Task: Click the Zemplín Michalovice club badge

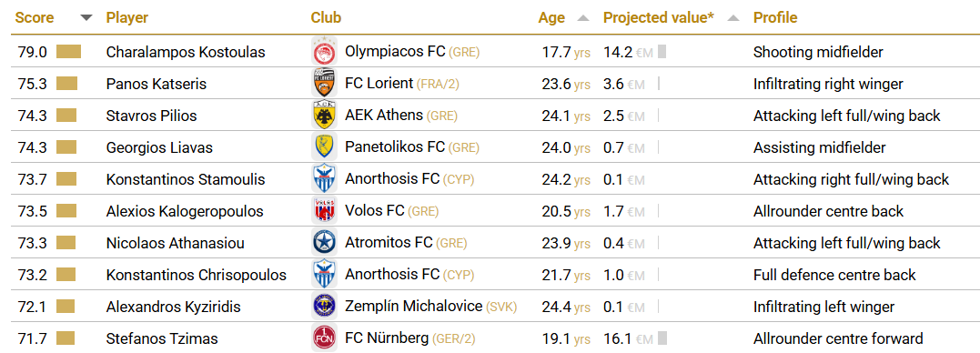Action: (324, 307)
